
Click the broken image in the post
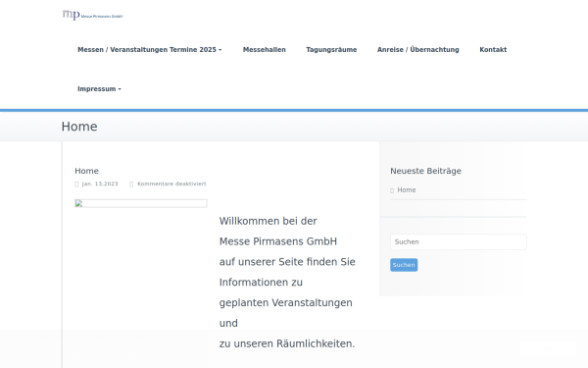coord(141,203)
